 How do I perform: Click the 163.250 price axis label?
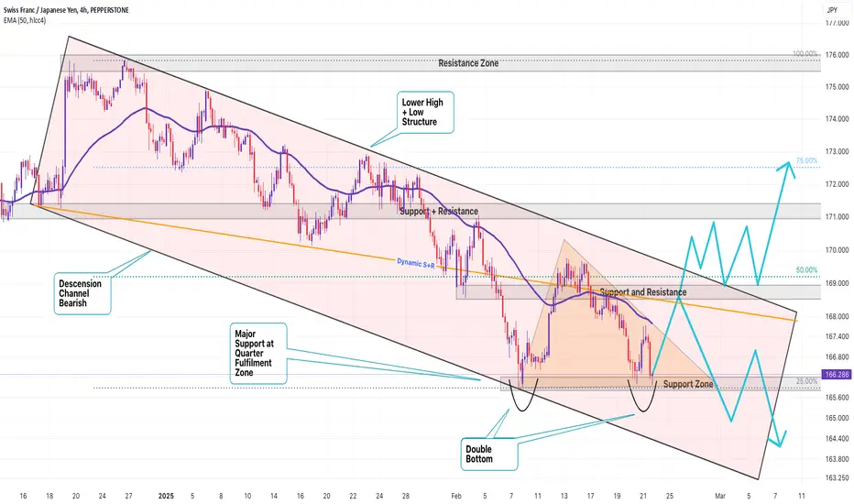point(838,478)
